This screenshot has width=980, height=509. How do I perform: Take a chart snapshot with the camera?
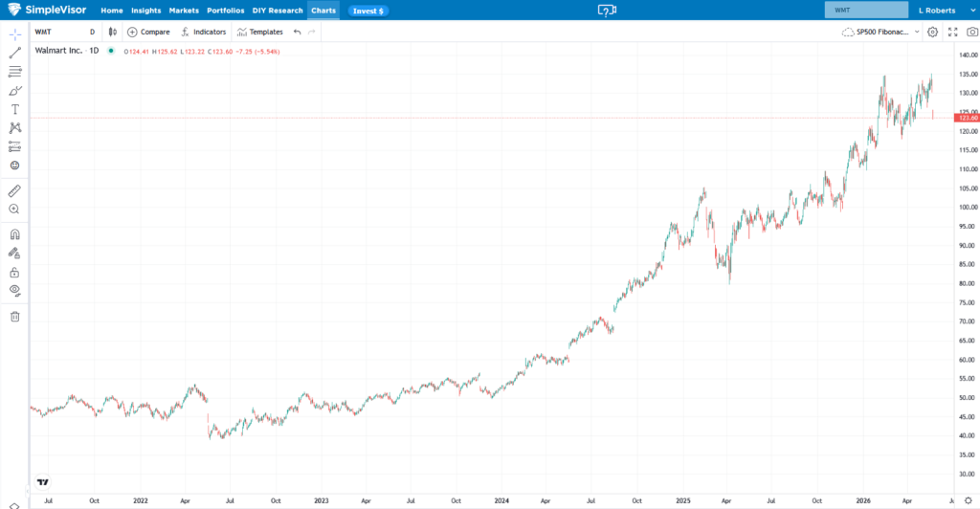tap(972, 32)
